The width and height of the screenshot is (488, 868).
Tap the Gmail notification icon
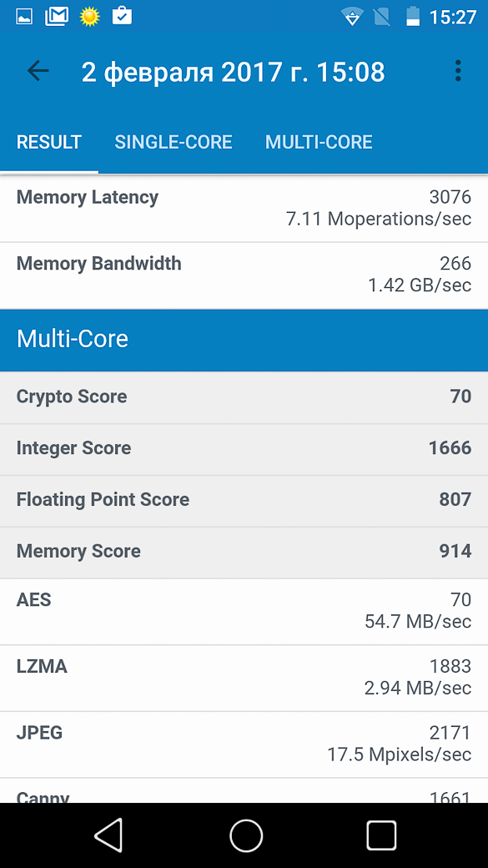57,17
